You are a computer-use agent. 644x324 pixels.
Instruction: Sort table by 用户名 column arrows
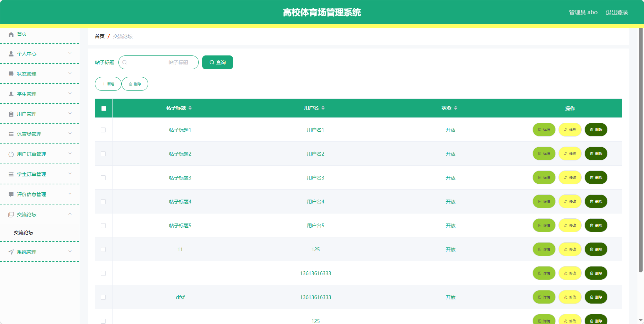point(323,108)
